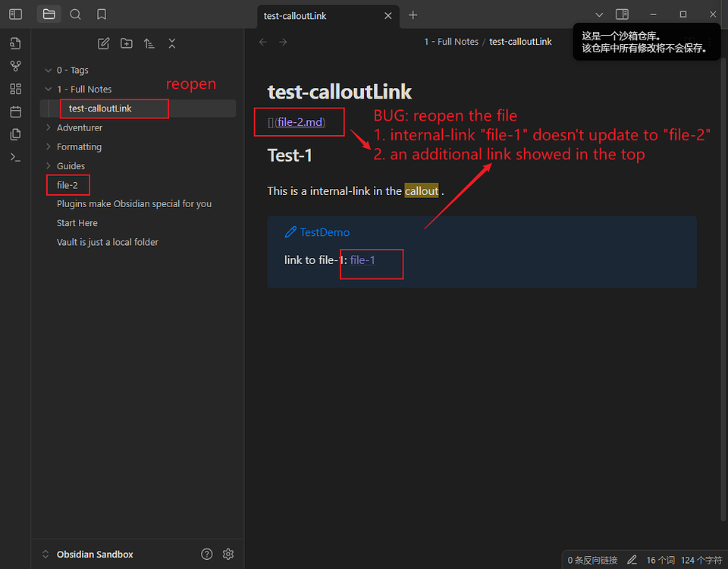Click the Test-1 heading
This screenshot has height=569, width=728.
[290, 155]
